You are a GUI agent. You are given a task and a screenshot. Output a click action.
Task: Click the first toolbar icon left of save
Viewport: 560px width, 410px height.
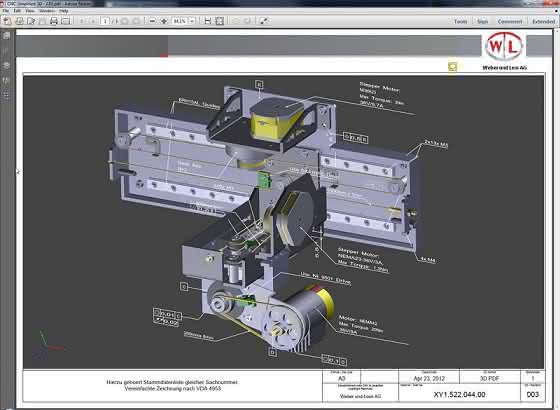[x=8, y=21]
